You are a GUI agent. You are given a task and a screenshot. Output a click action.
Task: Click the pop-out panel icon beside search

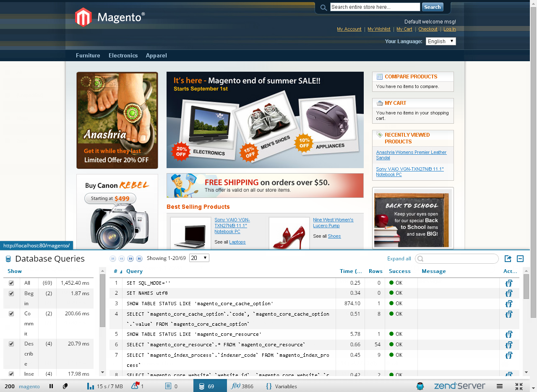(x=508, y=259)
